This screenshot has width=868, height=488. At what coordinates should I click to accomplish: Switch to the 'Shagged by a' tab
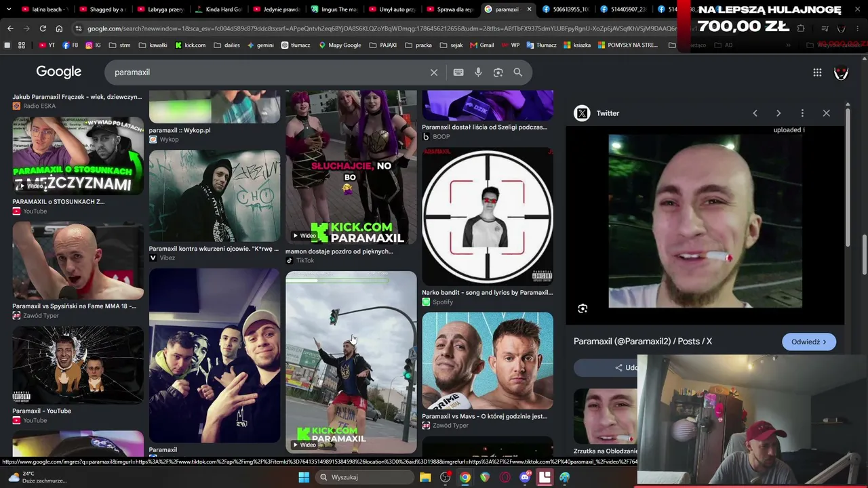point(103,9)
